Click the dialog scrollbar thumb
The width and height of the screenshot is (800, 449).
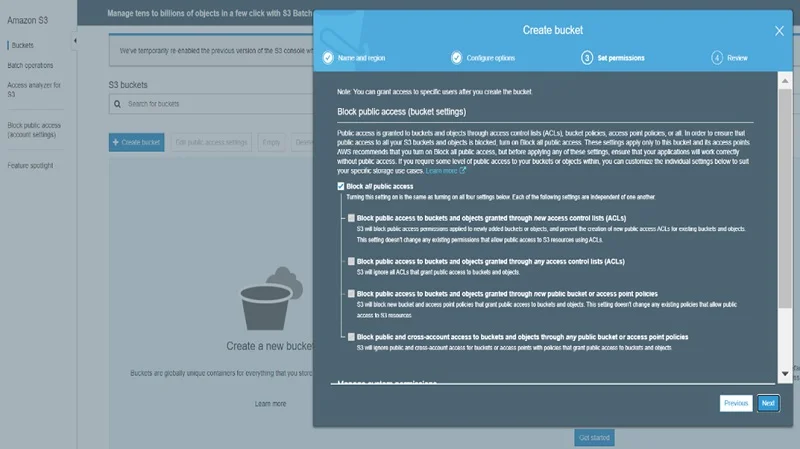(x=785, y=199)
